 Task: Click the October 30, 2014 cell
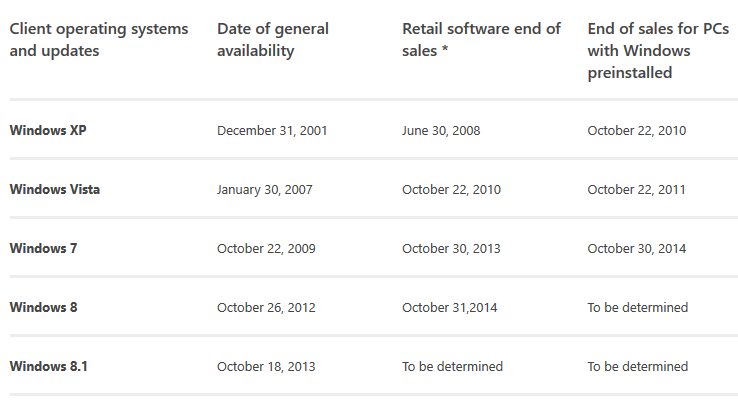(x=636, y=249)
